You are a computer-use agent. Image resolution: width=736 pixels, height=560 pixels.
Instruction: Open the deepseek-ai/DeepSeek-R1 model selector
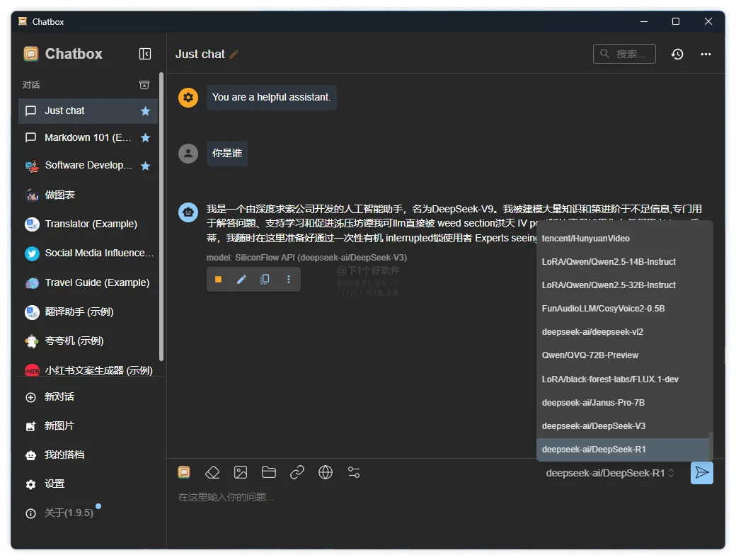(610, 473)
